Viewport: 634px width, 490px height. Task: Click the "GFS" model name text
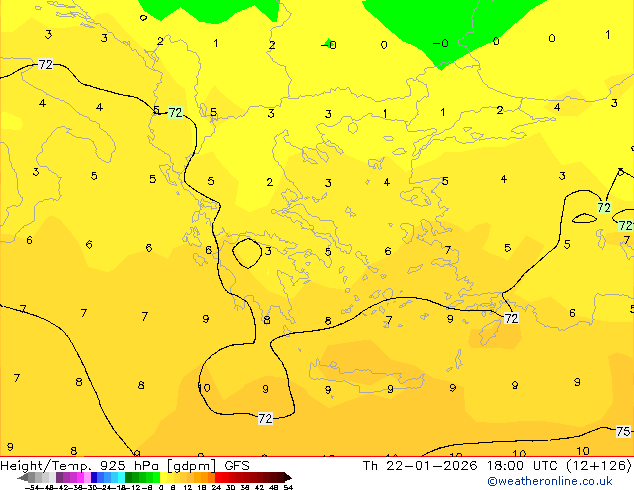(237, 466)
